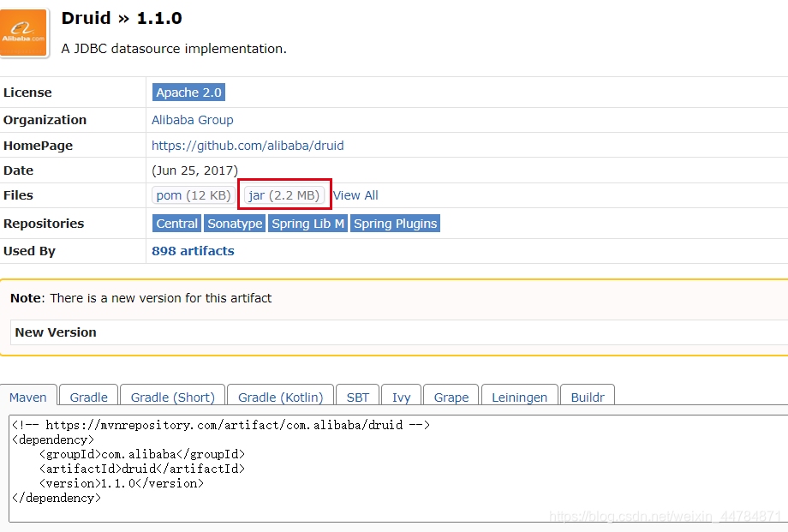Click the New Version row label
This screenshot has height=532, width=788.
[56, 332]
